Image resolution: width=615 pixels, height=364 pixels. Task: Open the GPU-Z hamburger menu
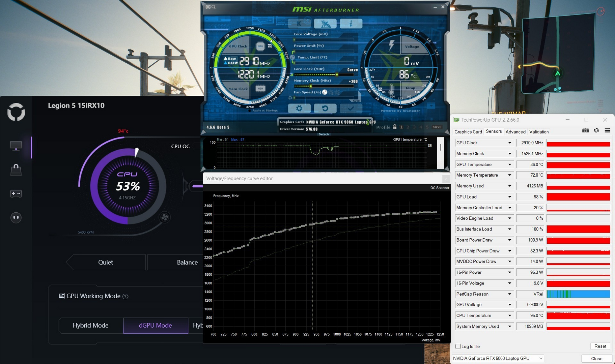(607, 130)
